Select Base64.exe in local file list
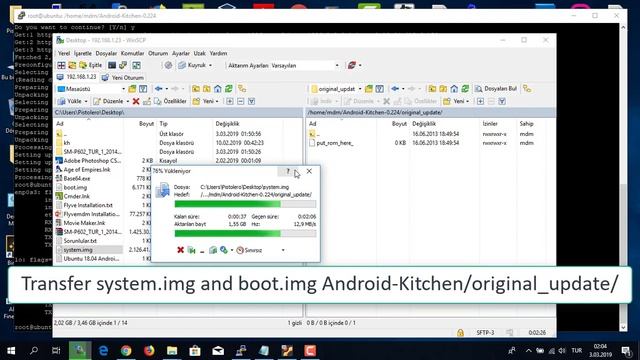 (x=77, y=178)
